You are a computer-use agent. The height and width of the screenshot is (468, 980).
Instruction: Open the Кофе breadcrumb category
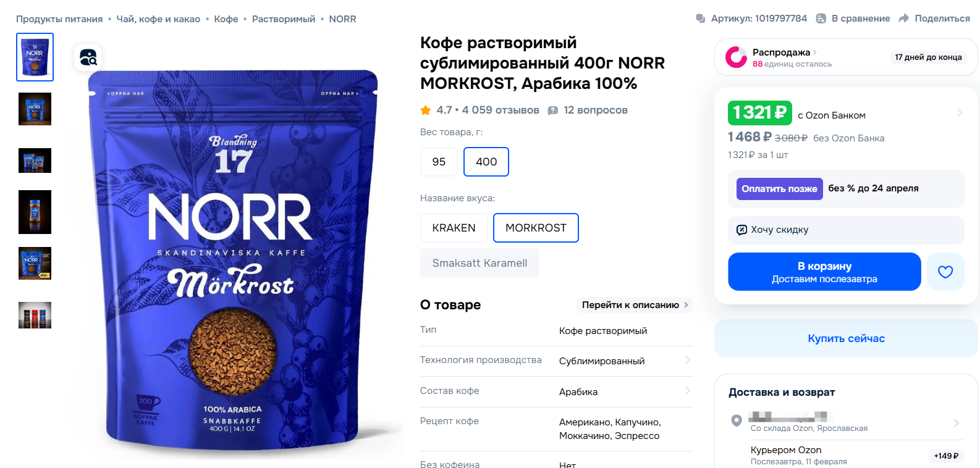point(226,19)
